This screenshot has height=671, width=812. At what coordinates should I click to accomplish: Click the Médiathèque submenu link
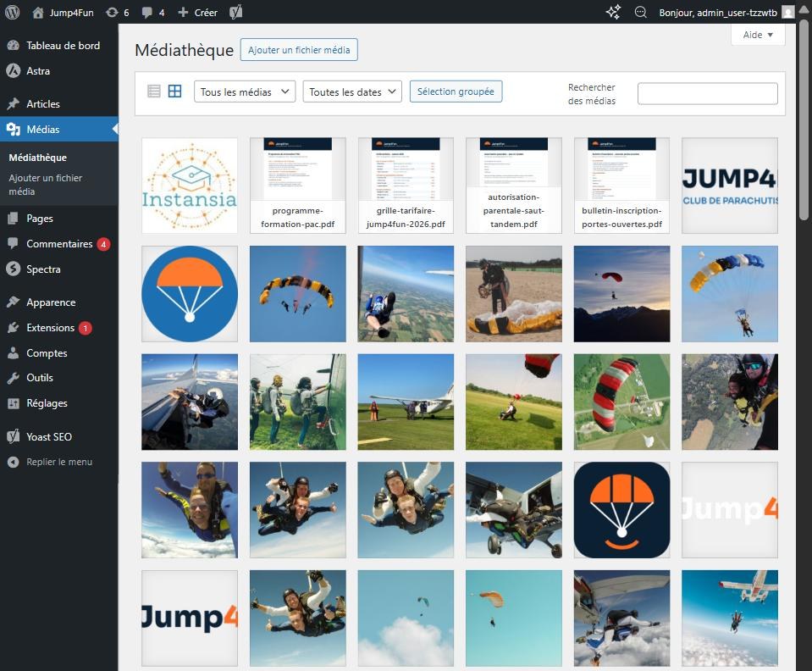pyautogui.click(x=38, y=158)
